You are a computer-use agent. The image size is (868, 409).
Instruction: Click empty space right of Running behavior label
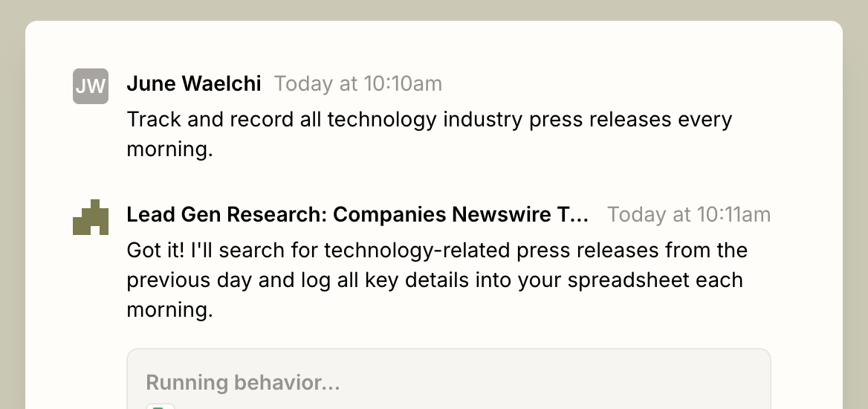[554, 382]
